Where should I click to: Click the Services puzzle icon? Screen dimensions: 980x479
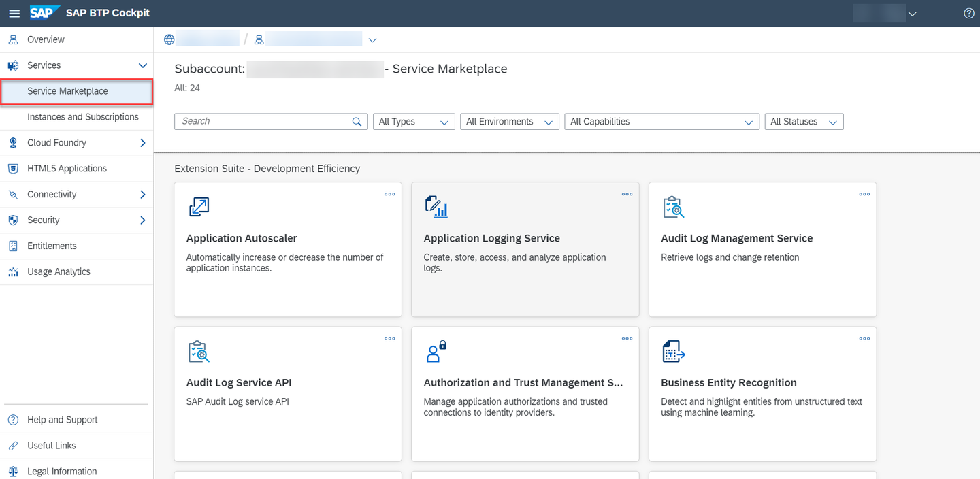tap(13, 65)
